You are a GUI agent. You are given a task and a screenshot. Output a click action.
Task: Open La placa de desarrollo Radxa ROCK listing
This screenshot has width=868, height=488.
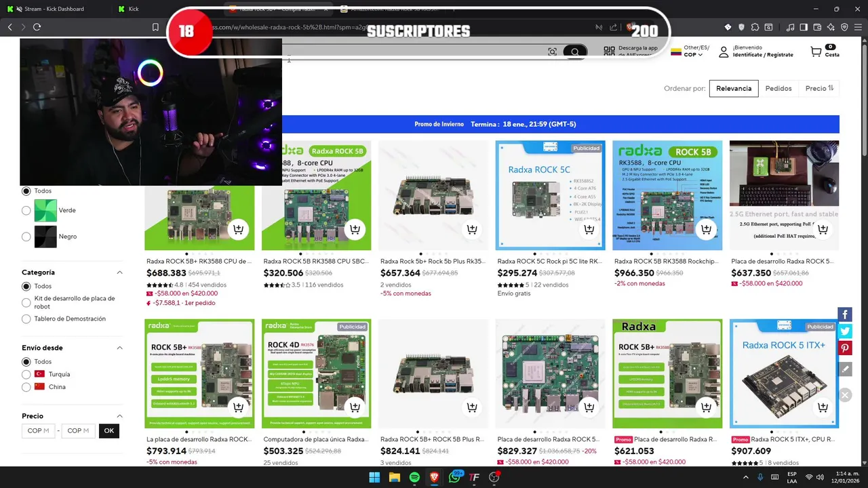coord(199,439)
